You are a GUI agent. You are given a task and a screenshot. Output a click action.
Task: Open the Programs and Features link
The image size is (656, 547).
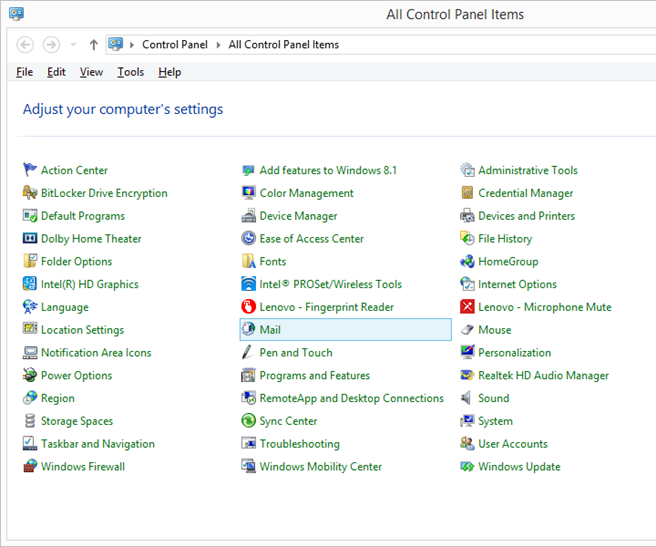[314, 376]
